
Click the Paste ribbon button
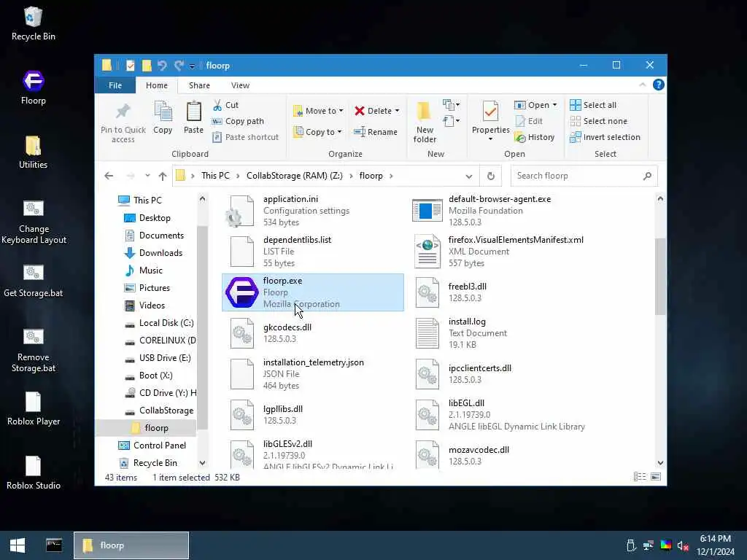(x=193, y=117)
